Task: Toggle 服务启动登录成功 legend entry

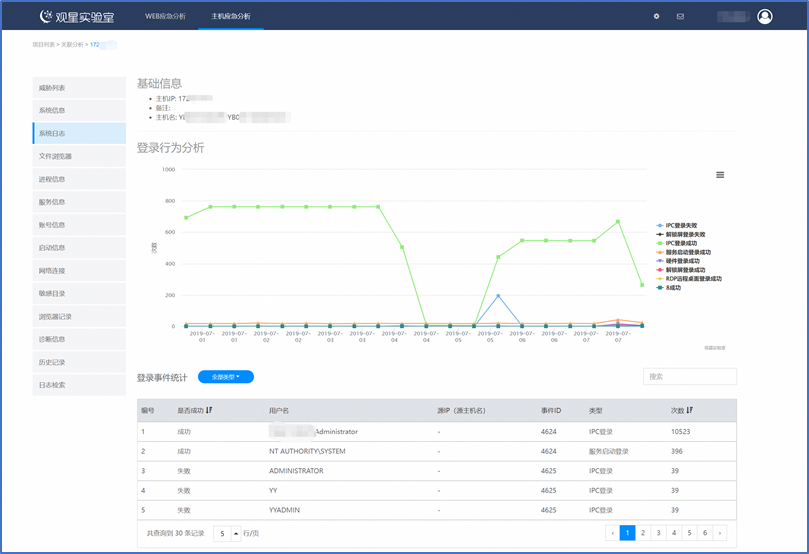Action: [x=684, y=252]
